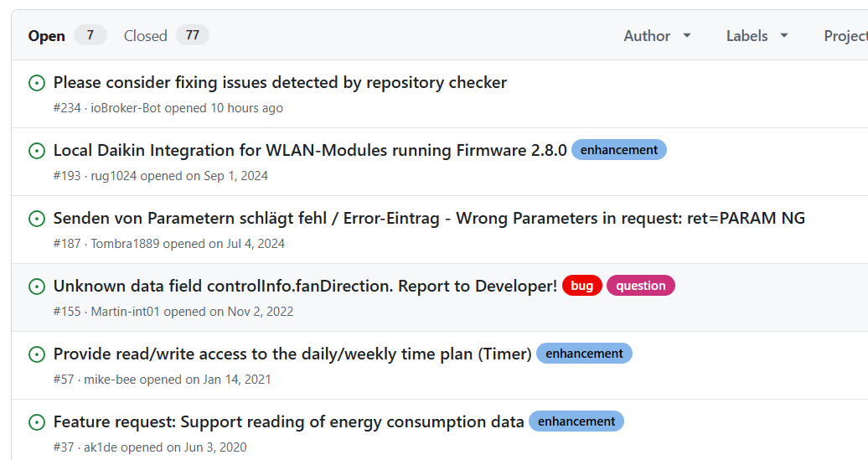Click open-issue icon beside Senden von Parametern
Screen dimensions: 868x460
37,219
